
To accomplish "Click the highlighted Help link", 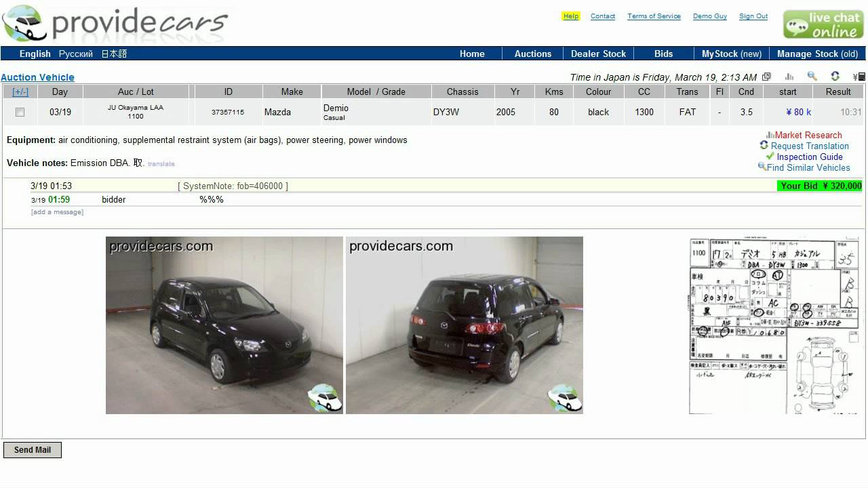I will click(x=571, y=16).
